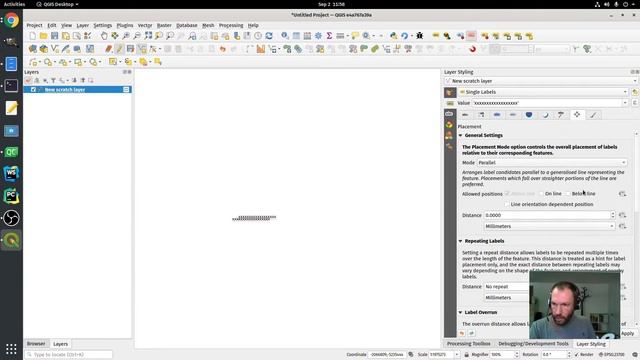Click the EPSG CRS button in status bar
Image resolution: width=640 pixels, height=360 pixels.
tap(611, 355)
